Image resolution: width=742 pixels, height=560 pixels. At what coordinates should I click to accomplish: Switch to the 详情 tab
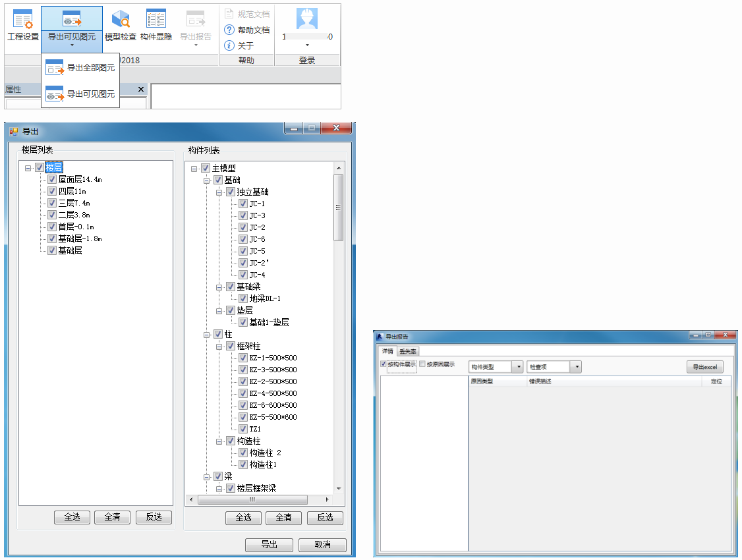click(x=387, y=351)
